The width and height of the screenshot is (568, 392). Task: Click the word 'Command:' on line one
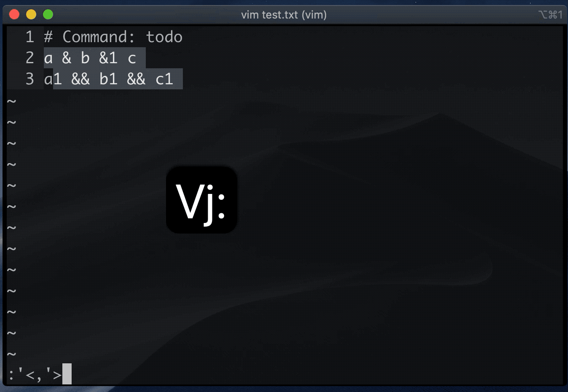tap(99, 37)
